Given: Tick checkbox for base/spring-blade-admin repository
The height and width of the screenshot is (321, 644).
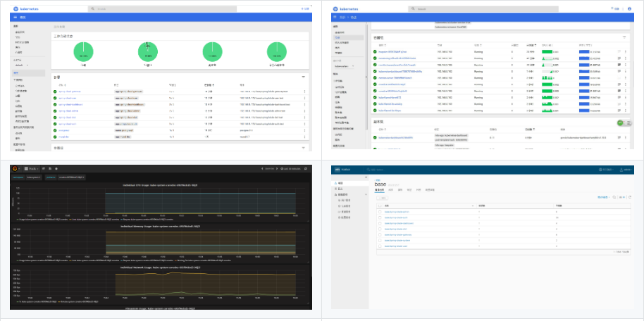Looking at the screenshot, I should (380, 212).
